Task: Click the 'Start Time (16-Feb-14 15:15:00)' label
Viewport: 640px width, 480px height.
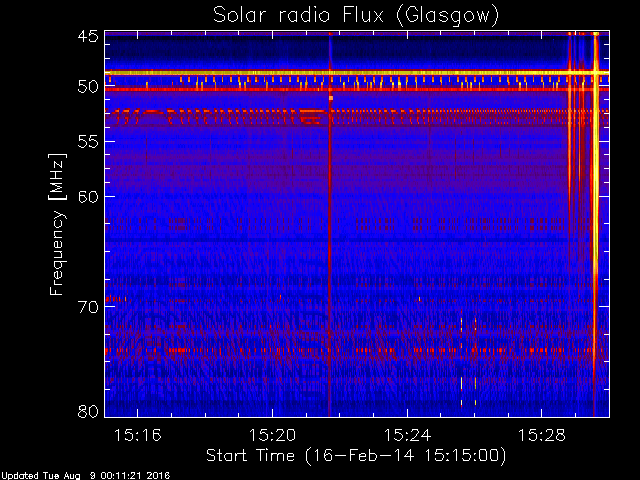Action: point(356,456)
